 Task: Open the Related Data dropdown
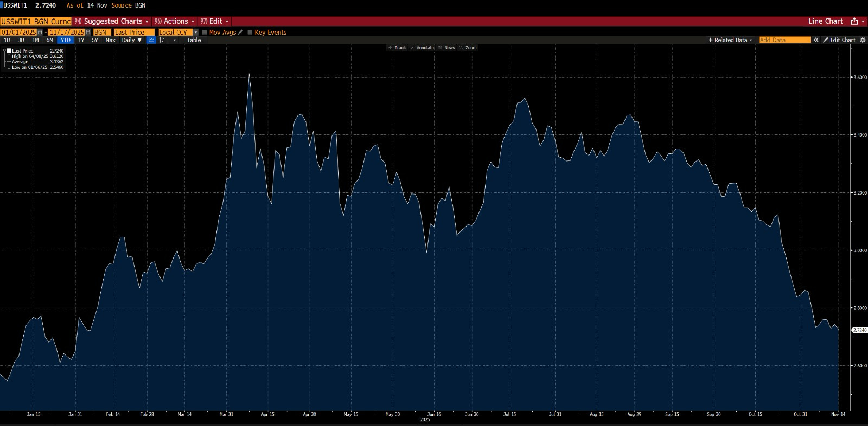pyautogui.click(x=730, y=40)
